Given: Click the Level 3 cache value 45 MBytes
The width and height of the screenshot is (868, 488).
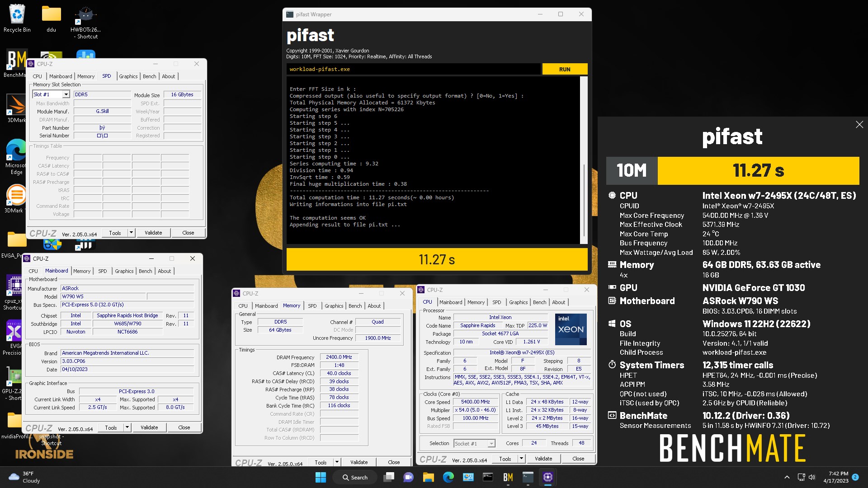Looking at the screenshot, I should click(x=547, y=426).
